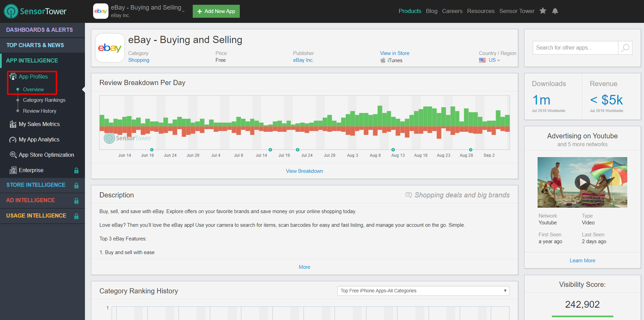Screen dimensions: 644x320
Task: Click the Aug 13 chart event marker
Action: 393,150
